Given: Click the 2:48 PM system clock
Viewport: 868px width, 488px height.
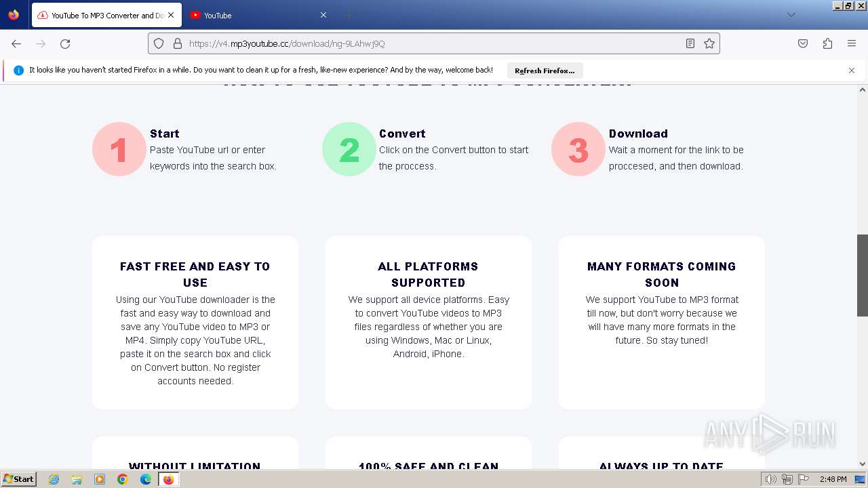Looking at the screenshot, I should coord(833,479).
